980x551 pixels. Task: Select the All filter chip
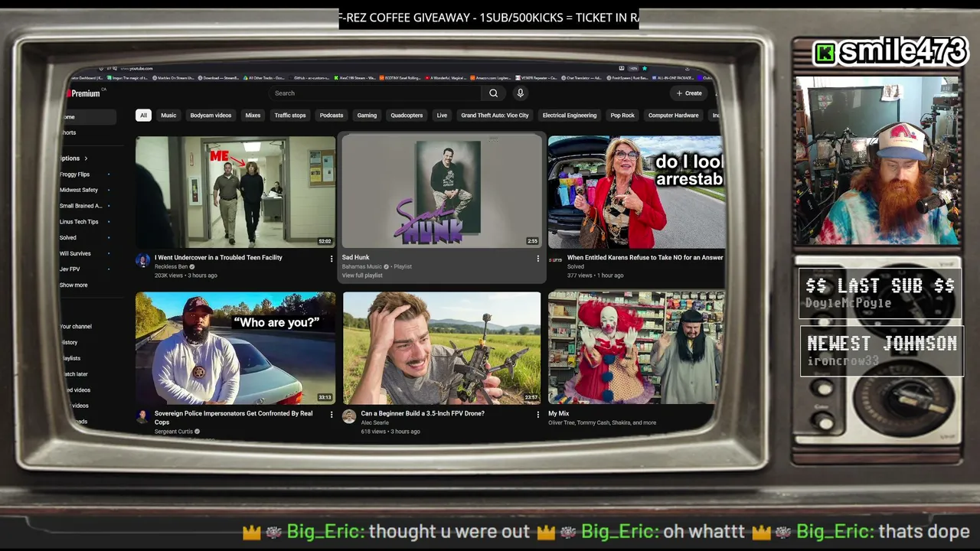point(143,116)
